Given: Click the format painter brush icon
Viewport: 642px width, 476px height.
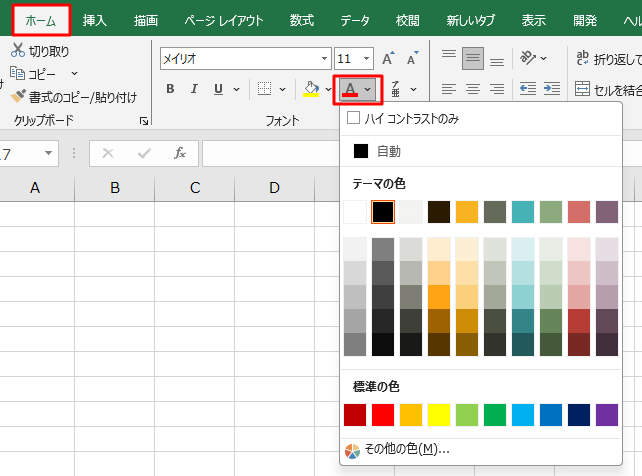Looking at the screenshot, I should click(18, 97).
